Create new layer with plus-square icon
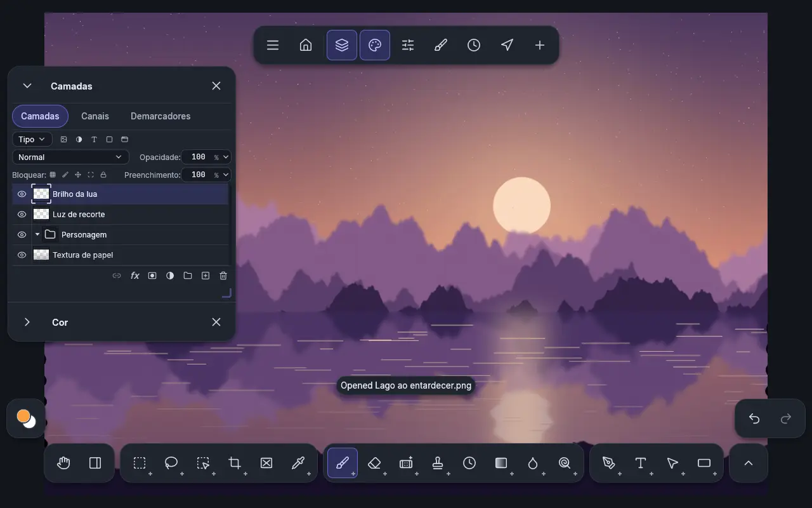The width and height of the screenshot is (812, 508). [206, 276]
